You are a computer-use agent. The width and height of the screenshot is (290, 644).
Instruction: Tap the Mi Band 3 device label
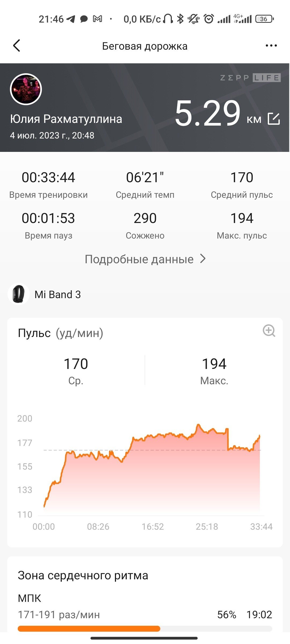tap(58, 294)
